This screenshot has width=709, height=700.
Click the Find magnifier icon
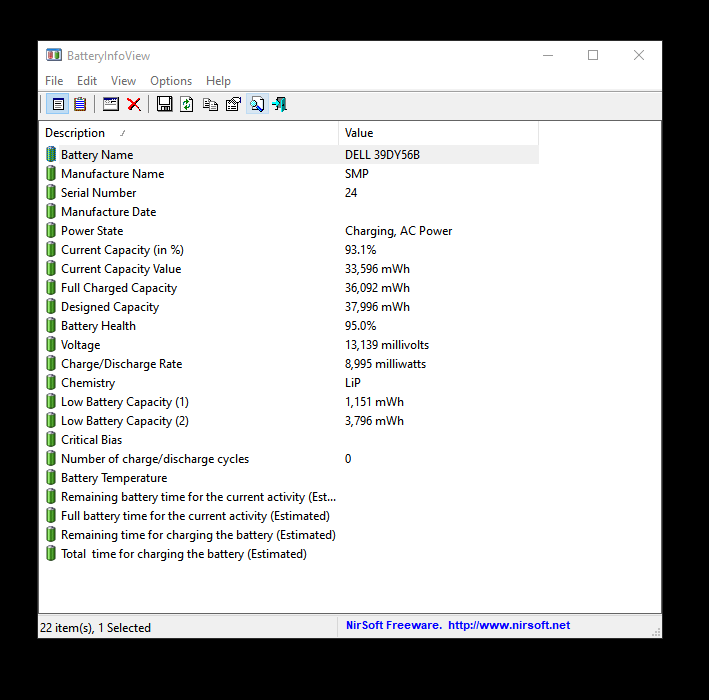tap(257, 104)
